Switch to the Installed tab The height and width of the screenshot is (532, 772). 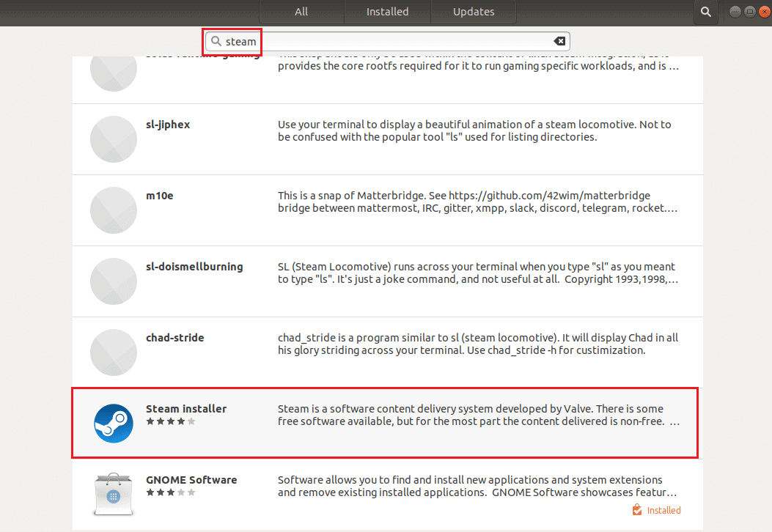[387, 12]
